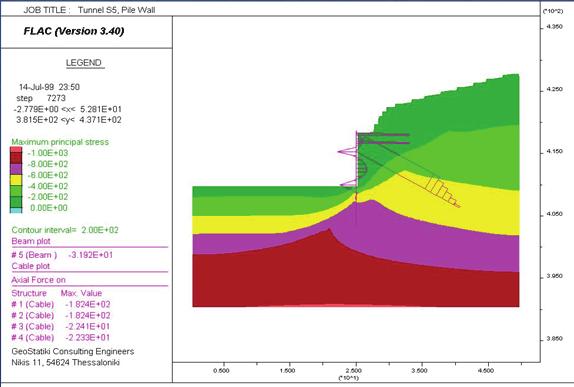Image resolution: width=574 pixels, height=387 pixels.
Task: Click the -1.00E+03 pink legend swatch
Action: click(16, 149)
